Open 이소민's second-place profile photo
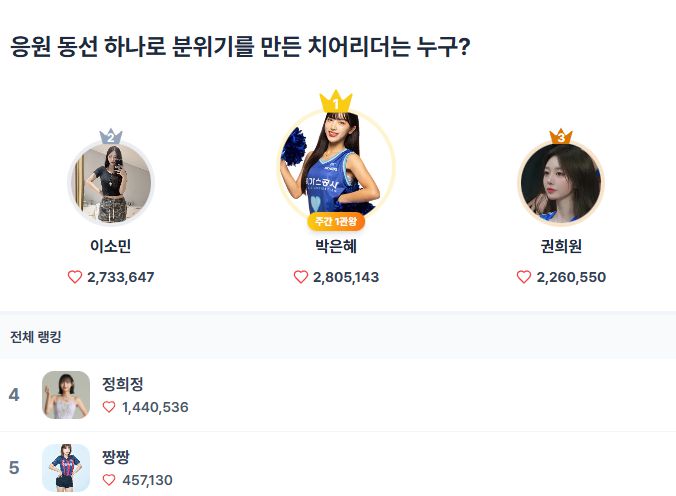The height and width of the screenshot is (496, 676). point(111,184)
